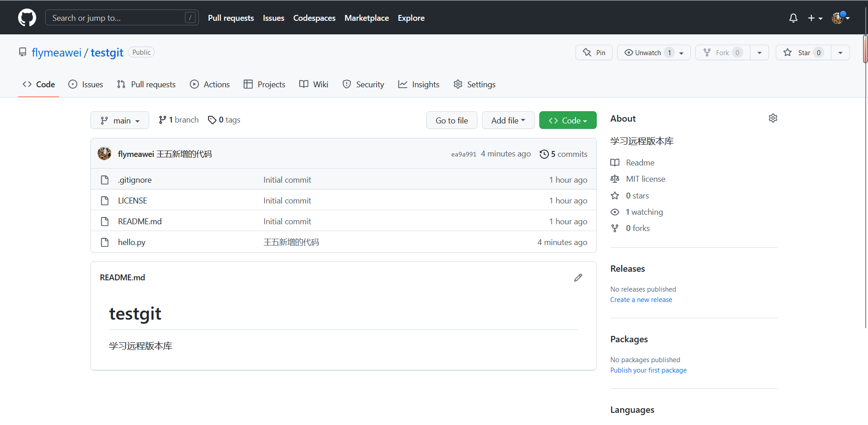Screen dimensions: 868x425
Task: Open commit hash ea9a991
Action: (463, 154)
